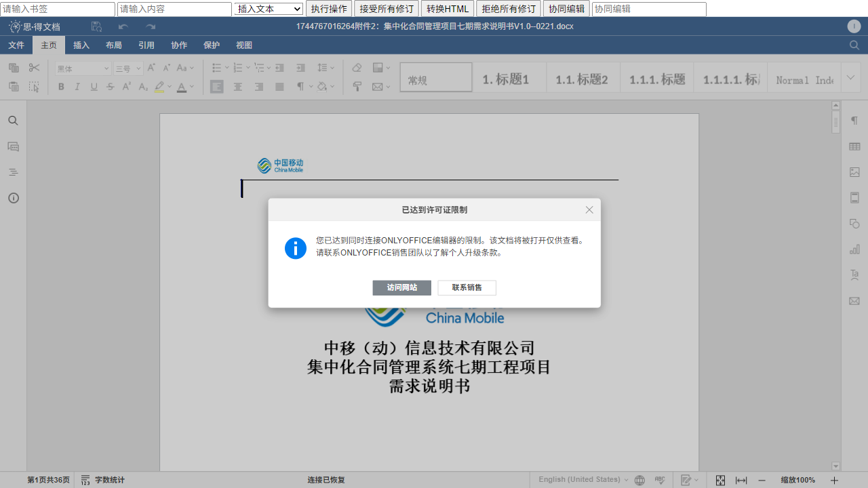Click the cut scissors icon
This screenshot has height=488, width=868.
(34, 68)
